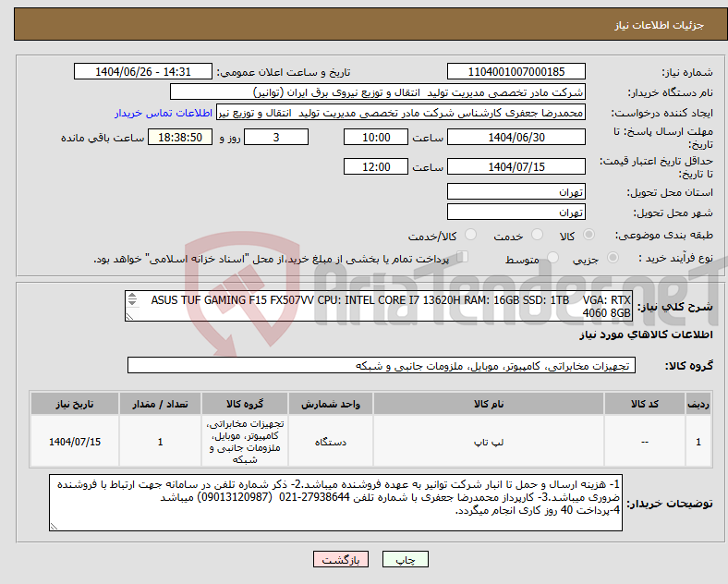Viewport: 728px width, 584px height.
Task: Click the announcement date field 1404/06/26 - 14:31
Action: click(143, 71)
